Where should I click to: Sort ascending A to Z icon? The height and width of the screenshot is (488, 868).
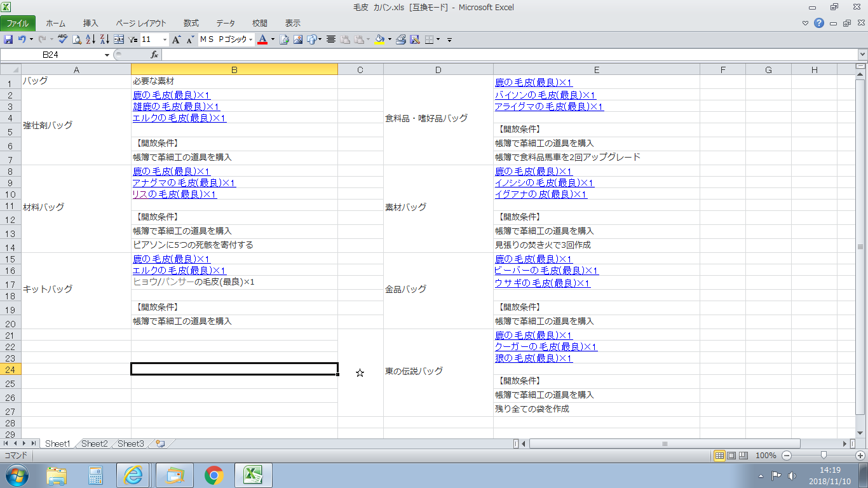click(x=91, y=39)
